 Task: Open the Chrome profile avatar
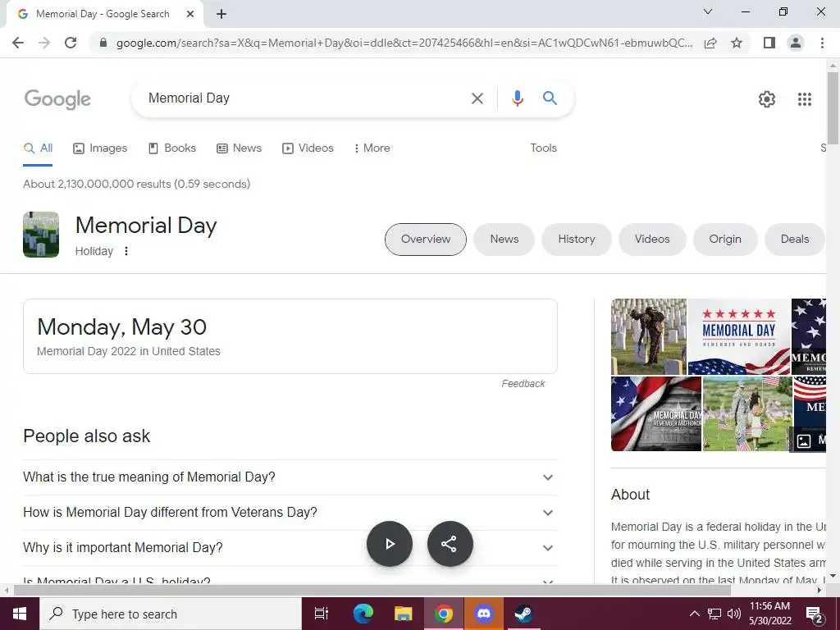coord(796,43)
